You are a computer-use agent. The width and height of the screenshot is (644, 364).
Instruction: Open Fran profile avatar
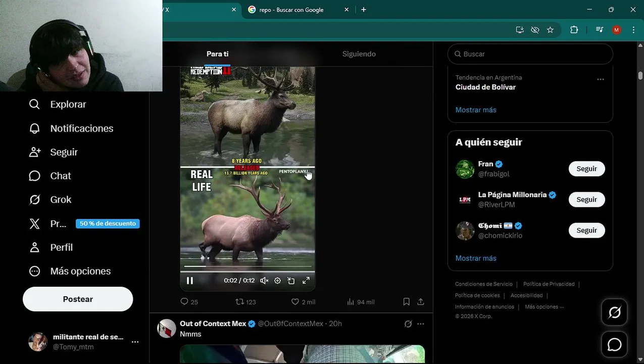click(465, 169)
